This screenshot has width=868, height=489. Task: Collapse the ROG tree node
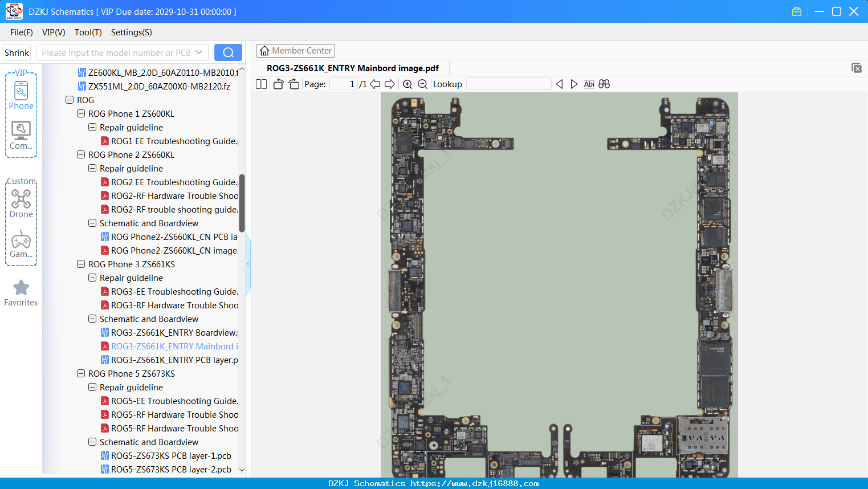tap(70, 100)
